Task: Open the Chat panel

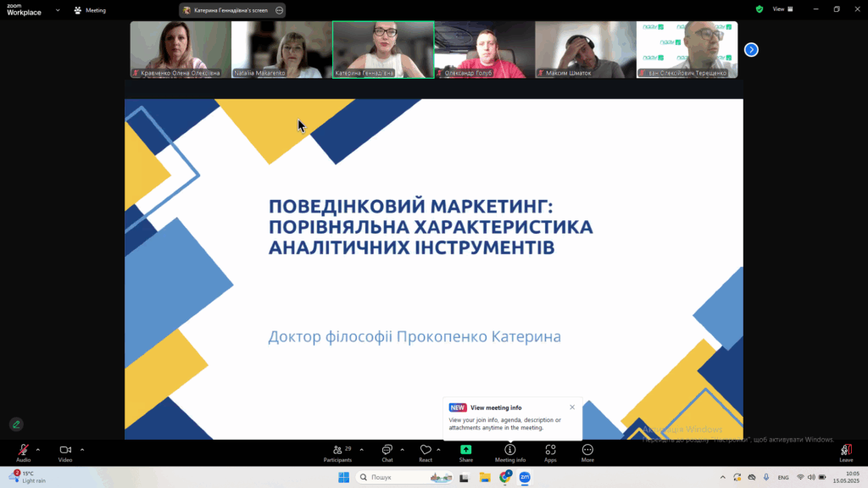Action: click(387, 450)
